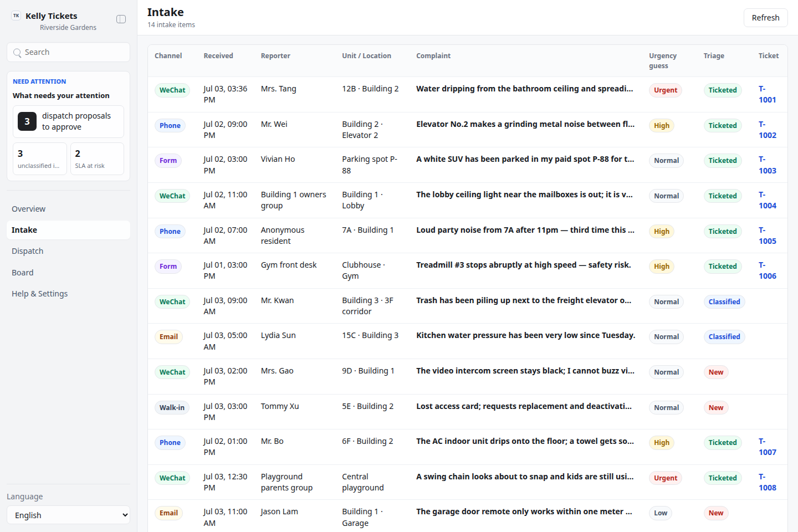Open the video intercom screen complaint
The width and height of the screenshot is (798, 532).
pyautogui.click(x=525, y=371)
